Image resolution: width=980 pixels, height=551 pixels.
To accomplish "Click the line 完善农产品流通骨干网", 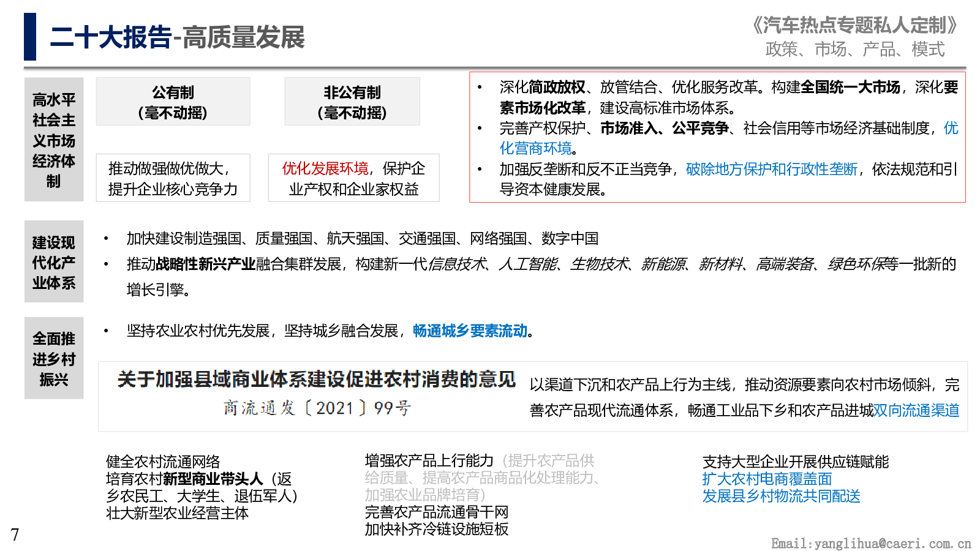I will [437, 511].
